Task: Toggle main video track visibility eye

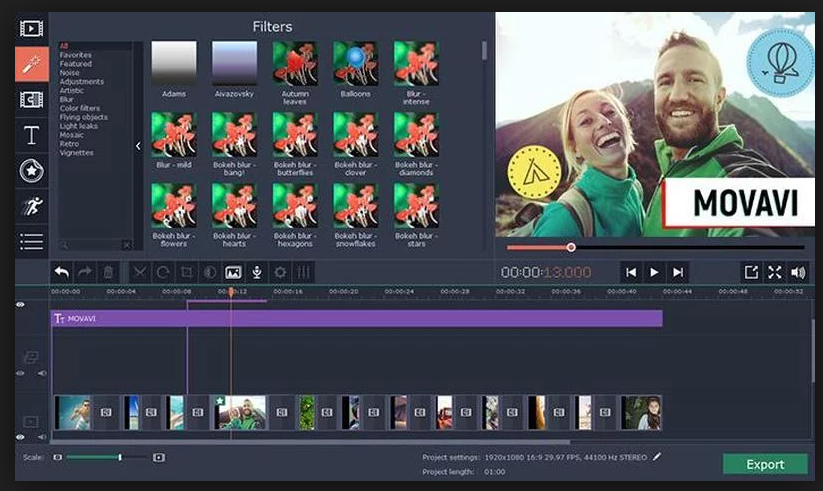Action: click(x=20, y=437)
